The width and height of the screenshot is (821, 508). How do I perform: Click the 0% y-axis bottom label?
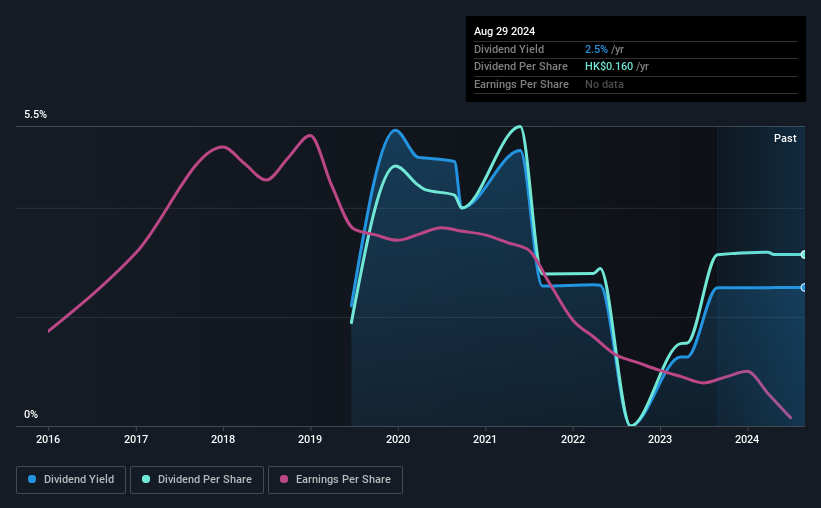click(31, 414)
